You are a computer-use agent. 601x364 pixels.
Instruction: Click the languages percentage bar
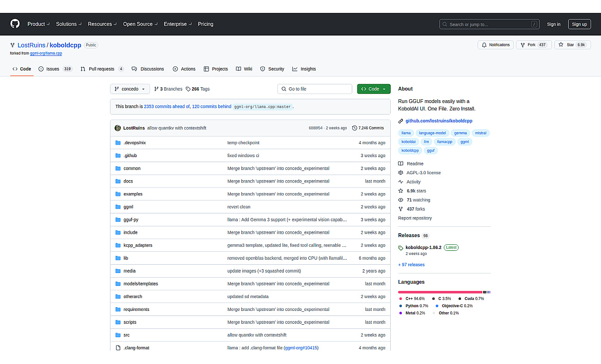pos(444,292)
